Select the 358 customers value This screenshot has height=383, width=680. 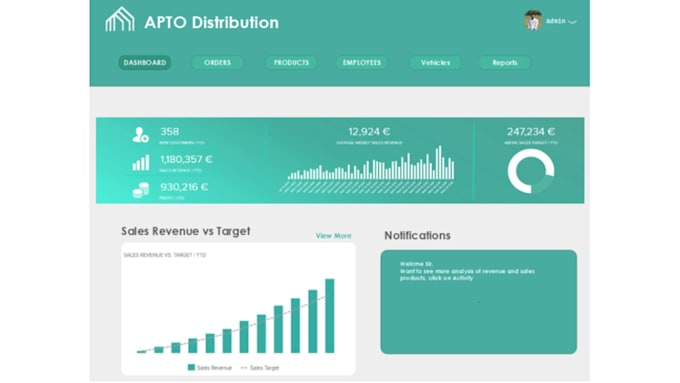(x=170, y=131)
